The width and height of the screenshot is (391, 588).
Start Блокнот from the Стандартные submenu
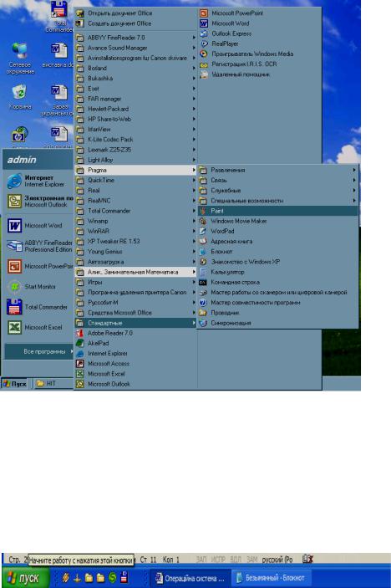coord(277,252)
